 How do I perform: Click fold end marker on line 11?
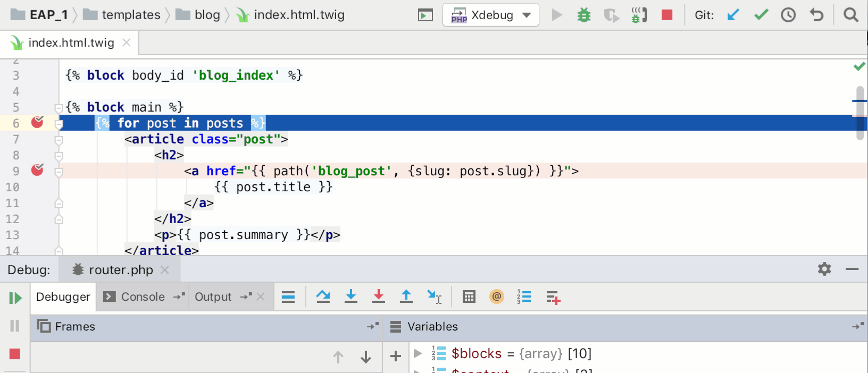[x=59, y=203]
